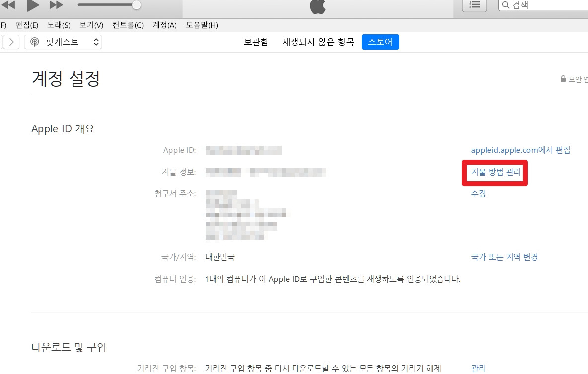Click the lock security icon
Image resolution: width=588 pixels, height=374 pixels.
pos(563,78)
